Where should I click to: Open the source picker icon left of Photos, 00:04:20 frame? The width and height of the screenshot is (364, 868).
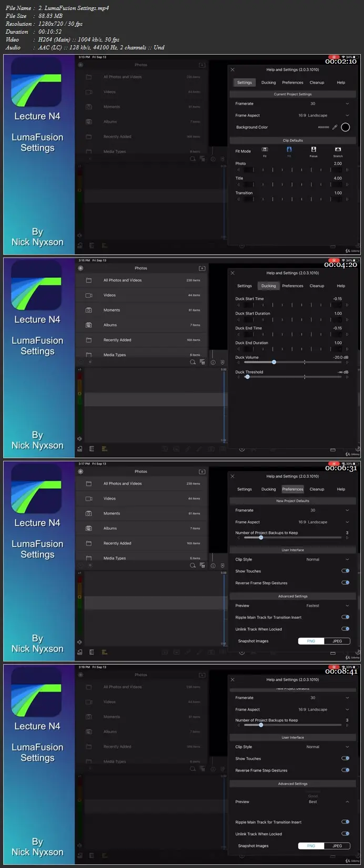click(x=80, y=268)
